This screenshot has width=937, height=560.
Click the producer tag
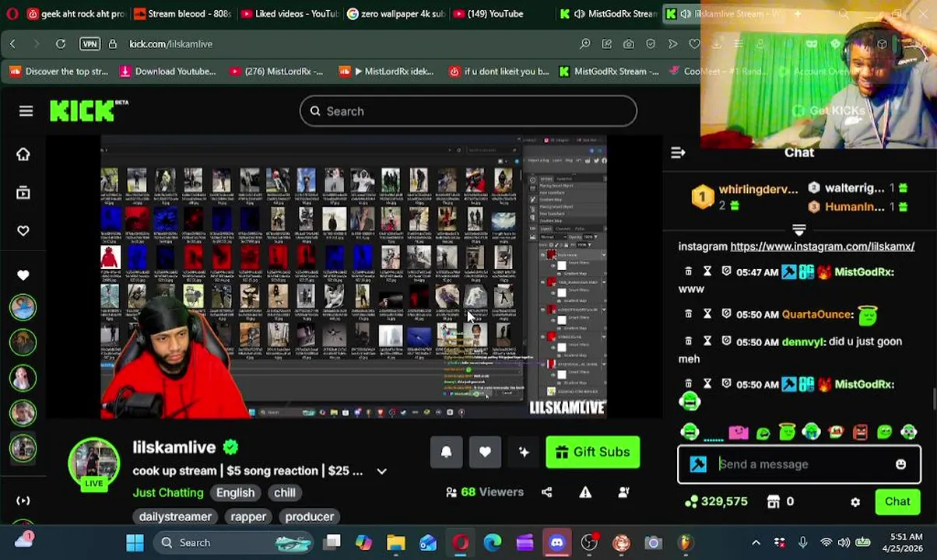[x=309, y=516]
